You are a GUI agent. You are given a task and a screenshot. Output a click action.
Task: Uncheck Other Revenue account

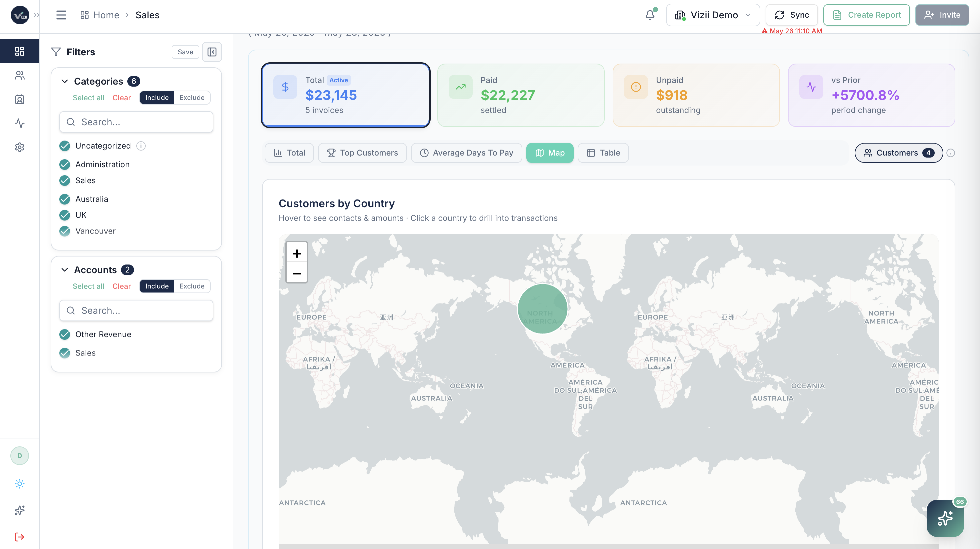(65, 334)
